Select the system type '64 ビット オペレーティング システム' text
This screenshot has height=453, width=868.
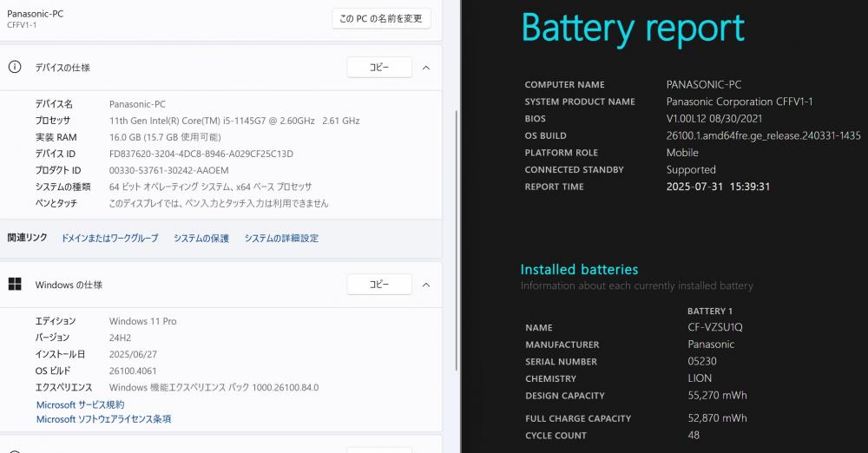pyautogui.click(x=170, y=187)
